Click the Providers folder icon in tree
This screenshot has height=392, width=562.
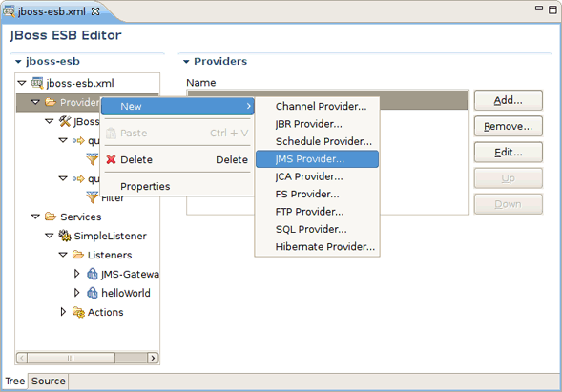[51, 102]
